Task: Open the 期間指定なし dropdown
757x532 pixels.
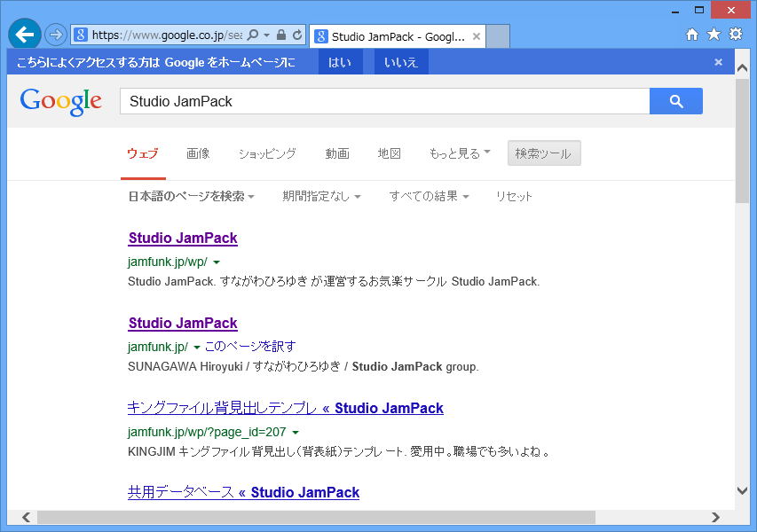Action: (321, 196)
